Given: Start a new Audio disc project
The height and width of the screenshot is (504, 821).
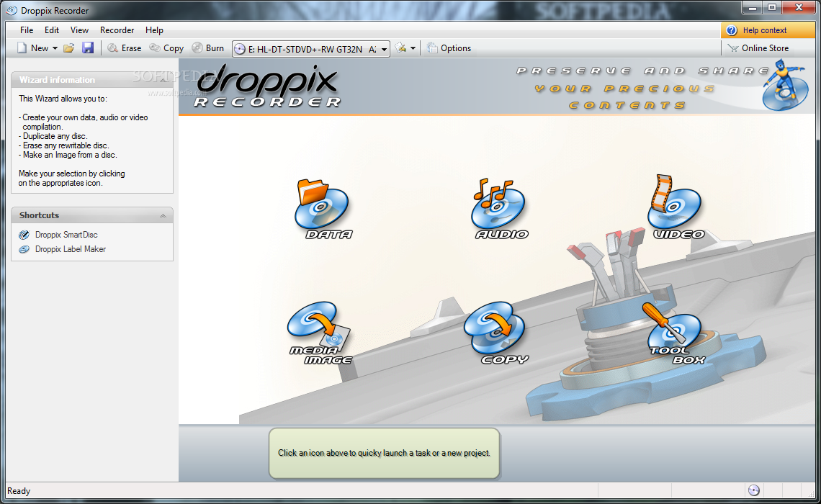Looking at the screenshot, I should [500, 210].
